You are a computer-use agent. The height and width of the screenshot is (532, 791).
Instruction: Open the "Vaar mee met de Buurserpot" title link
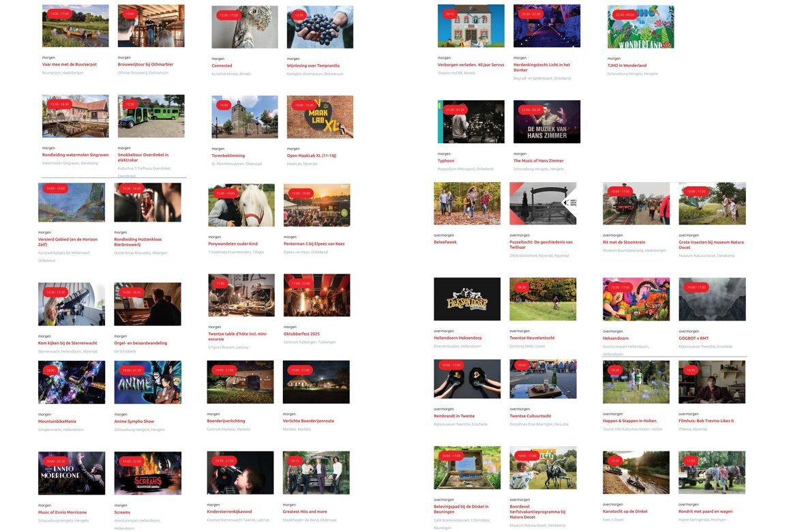(69, 64)
